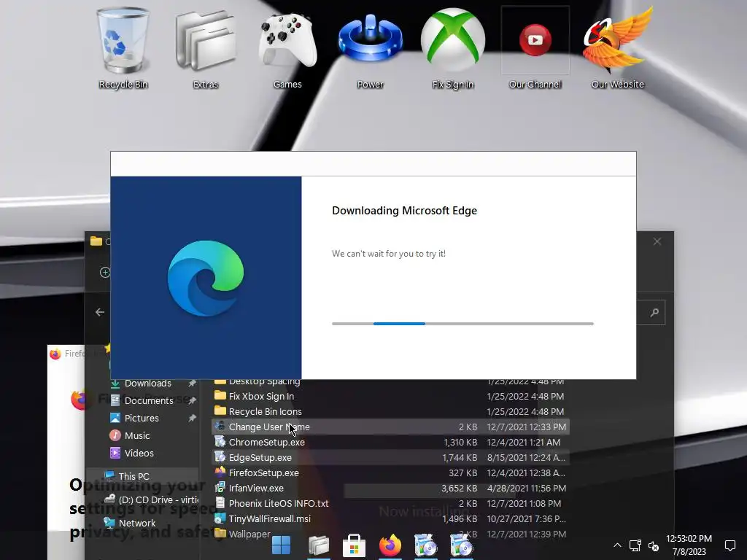Select Videos in Explorer sidebar
747x560 pixels.
[139, 453]
